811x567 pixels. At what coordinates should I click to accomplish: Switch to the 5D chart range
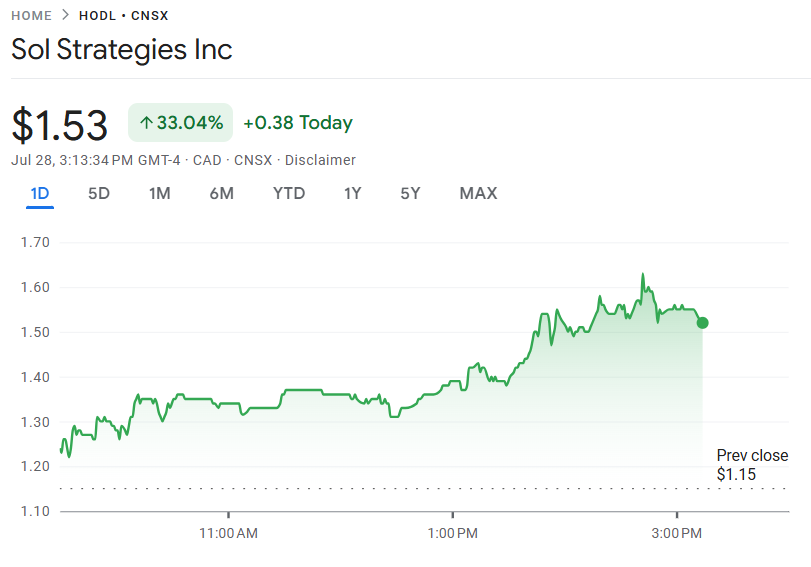pyautogui.click(x=99, y=193)
